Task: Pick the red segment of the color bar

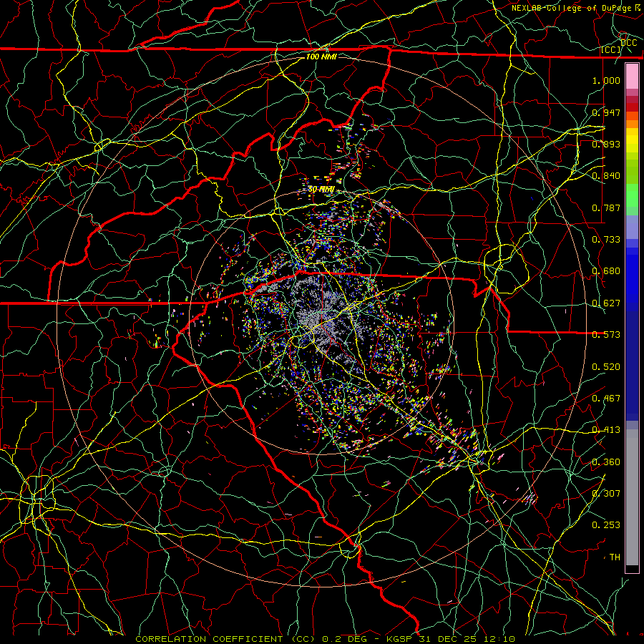Action: 632,107
